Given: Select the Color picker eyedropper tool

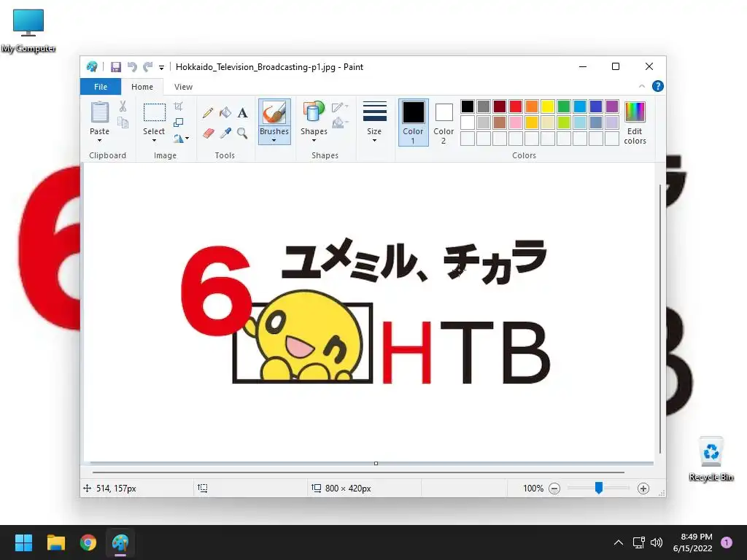Looking at the screenshot, I should pos(225,133).
